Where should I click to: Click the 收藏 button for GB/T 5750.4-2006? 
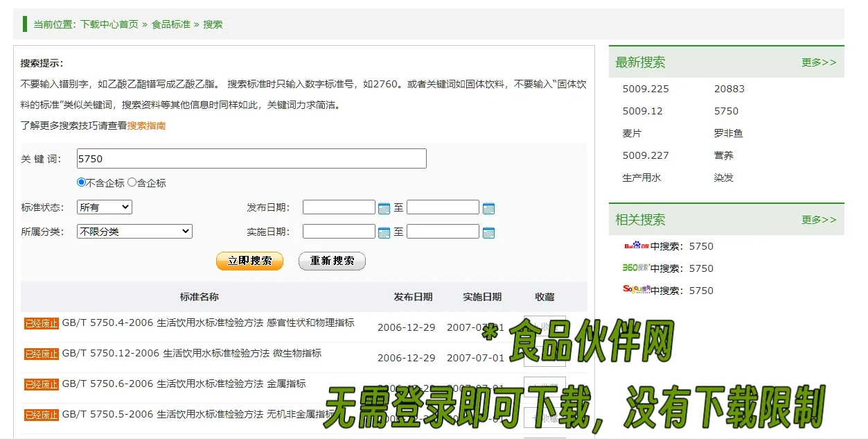(x=544, y=326)
